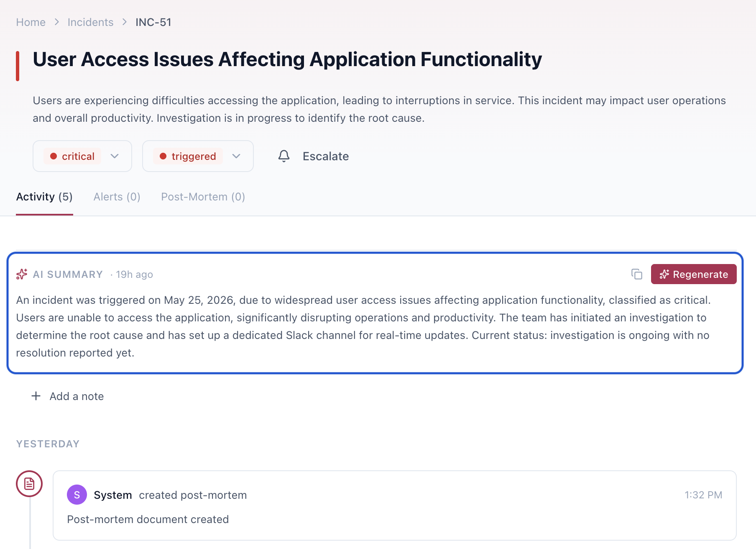This screenshot has height=549, width=756.
Task: Click the post-mortem document timeline icon
Action: coord(29,484)
